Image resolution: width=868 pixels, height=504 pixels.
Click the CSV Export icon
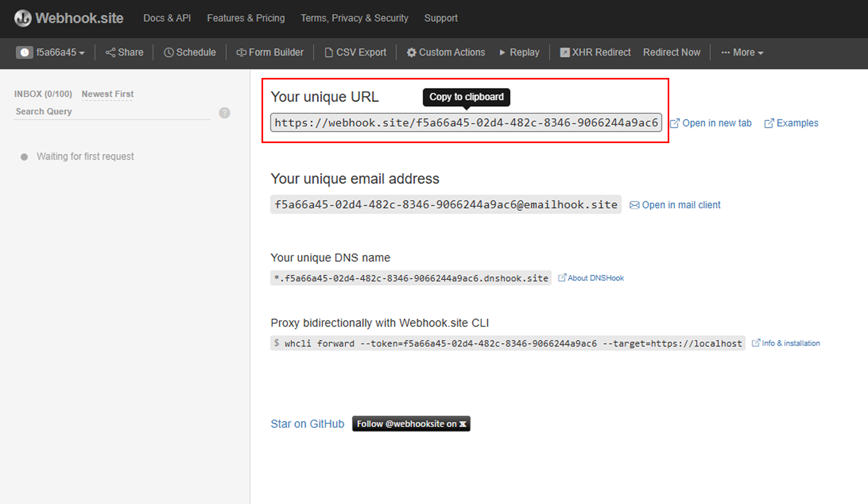pos(329,52)
